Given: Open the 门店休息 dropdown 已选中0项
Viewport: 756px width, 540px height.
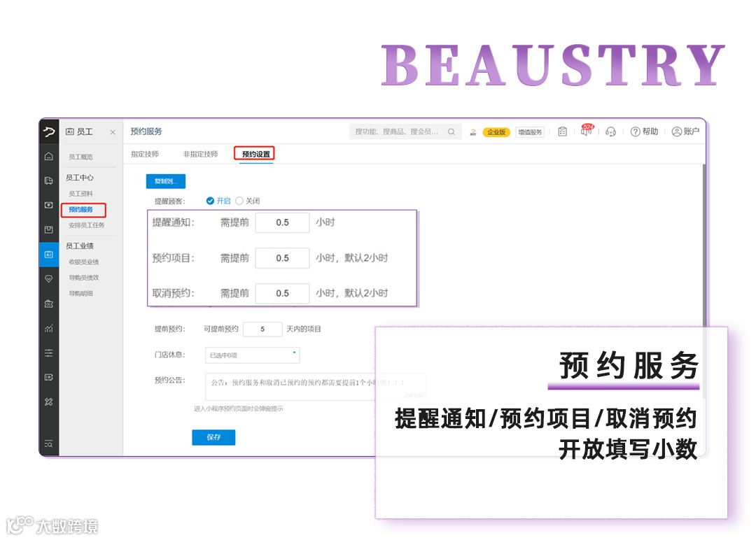Looking at the screenshot, I should 252,355.
